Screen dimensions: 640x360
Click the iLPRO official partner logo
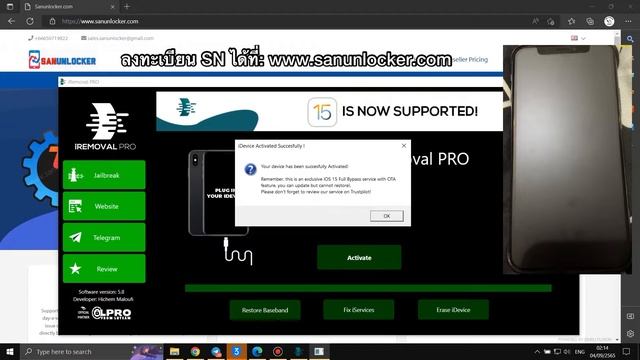[x=104, y=313]
